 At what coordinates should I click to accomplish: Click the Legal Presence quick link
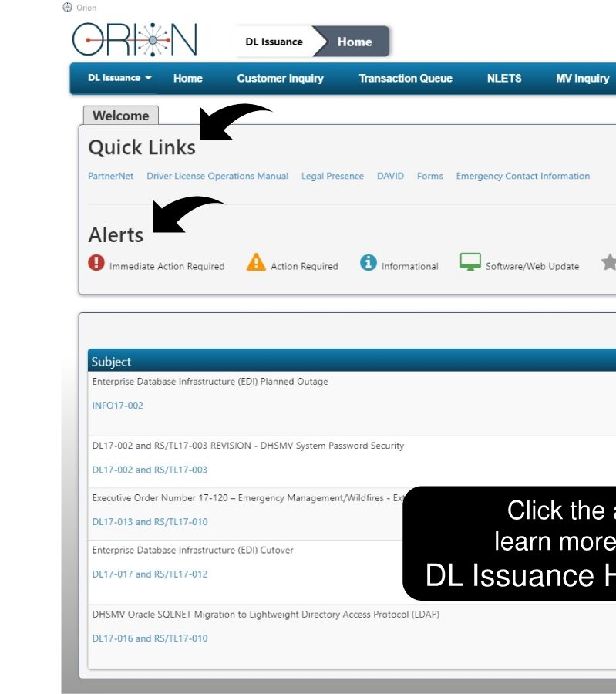tap(332, 176)
